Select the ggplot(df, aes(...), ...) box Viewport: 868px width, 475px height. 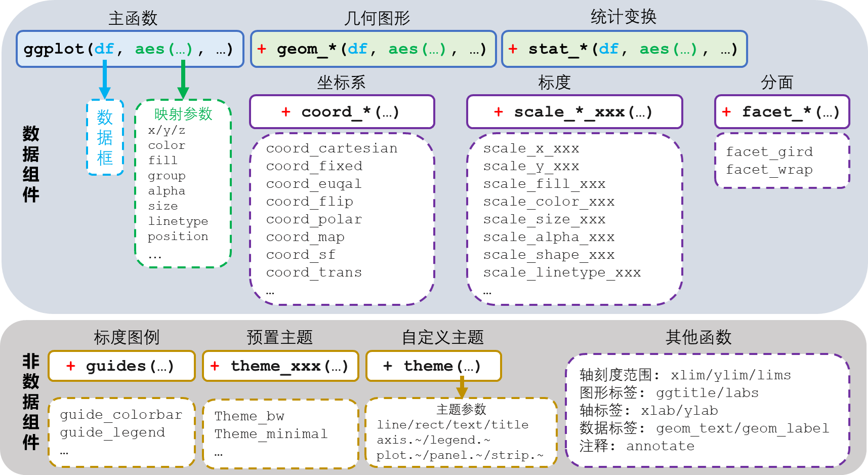pos(130,49)
